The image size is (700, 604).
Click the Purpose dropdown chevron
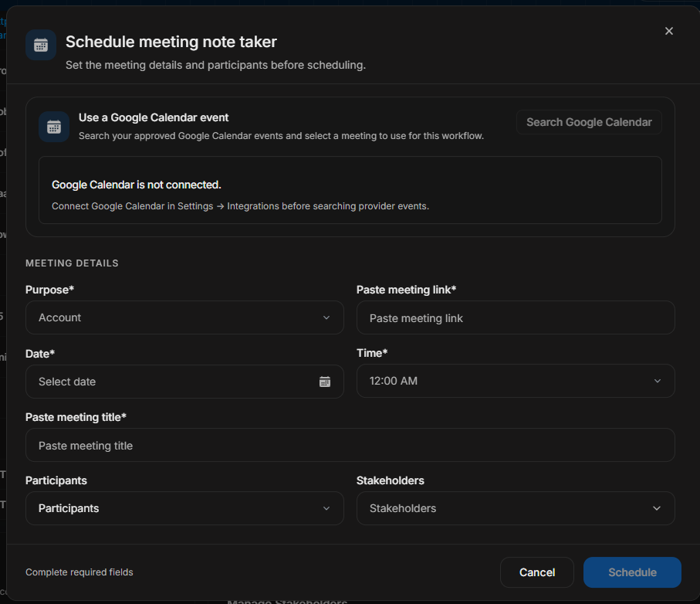coord(326,317)
